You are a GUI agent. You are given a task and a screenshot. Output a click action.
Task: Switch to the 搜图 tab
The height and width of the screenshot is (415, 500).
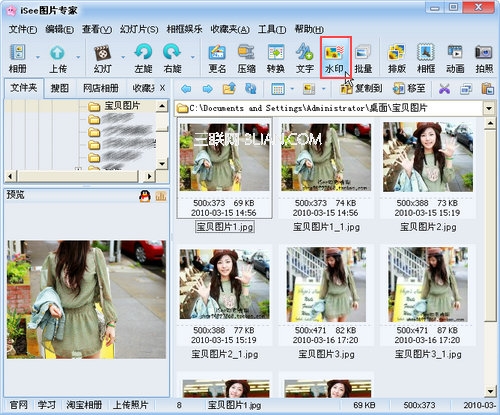coord(60,88)
